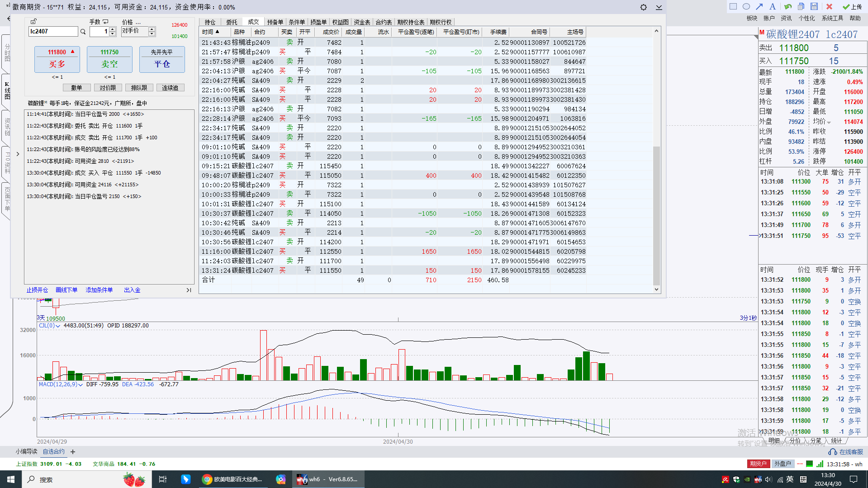Click the 在线客服 headset link

tap(845, 452)
